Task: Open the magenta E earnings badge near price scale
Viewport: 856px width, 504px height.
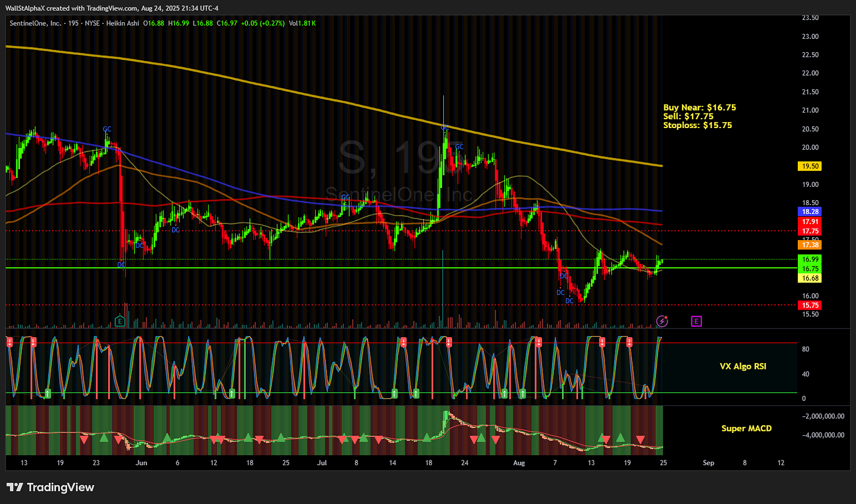Action: [x=696, y=321]
